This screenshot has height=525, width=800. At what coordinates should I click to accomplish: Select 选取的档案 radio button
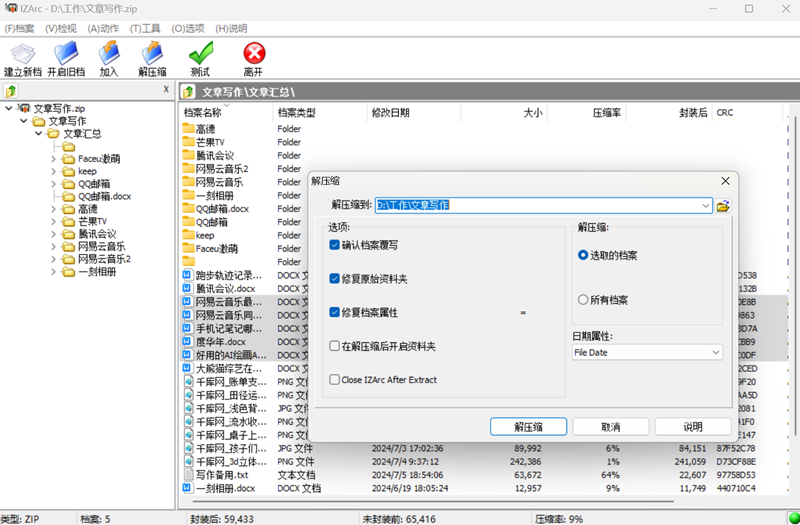point(583,255)
